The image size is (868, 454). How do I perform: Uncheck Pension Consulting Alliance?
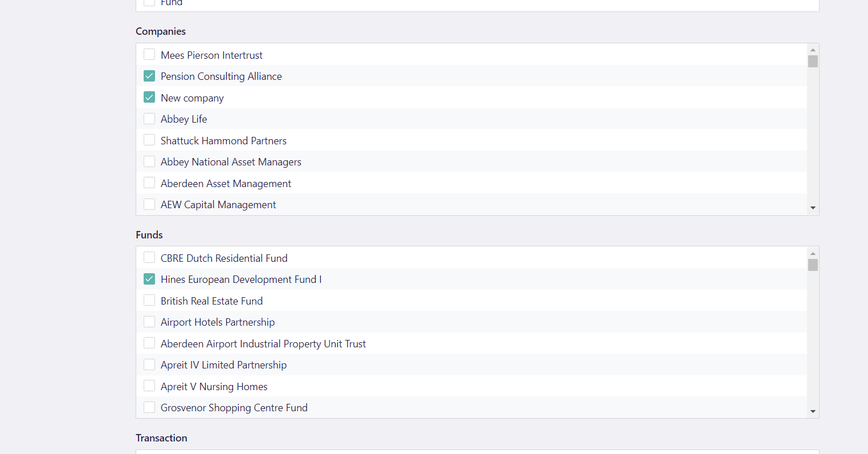(149, 75)
